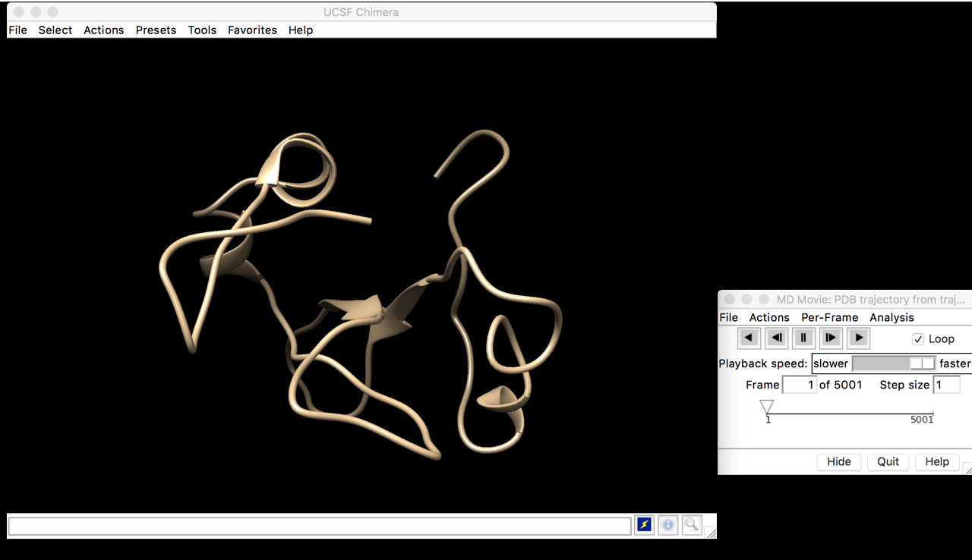Viewport: 972px width, 560px height.
Task: Toggle the Loop checkbox
Action: point(918,339)
